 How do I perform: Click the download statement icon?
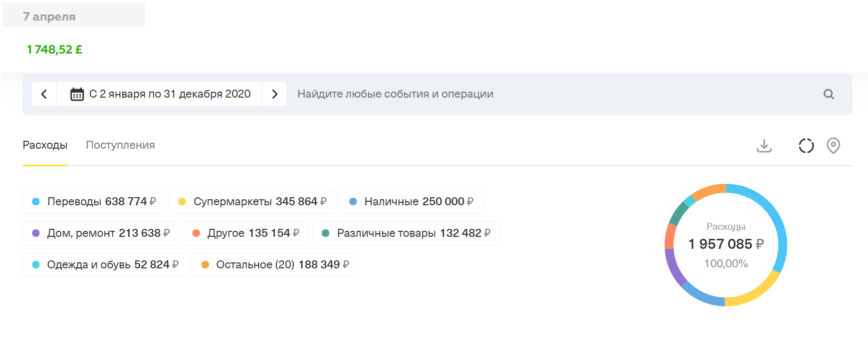pyautogui.click(x=764, y=146)
